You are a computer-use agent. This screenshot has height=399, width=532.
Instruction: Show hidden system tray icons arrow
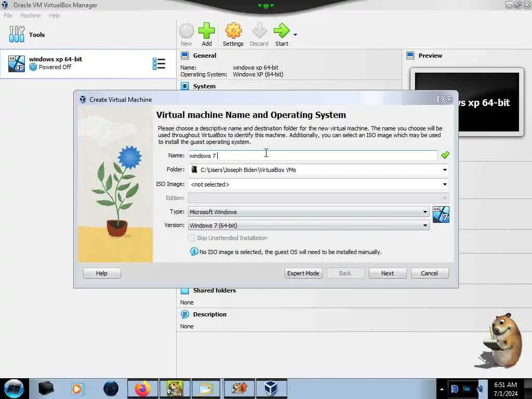tap(442, 389)
